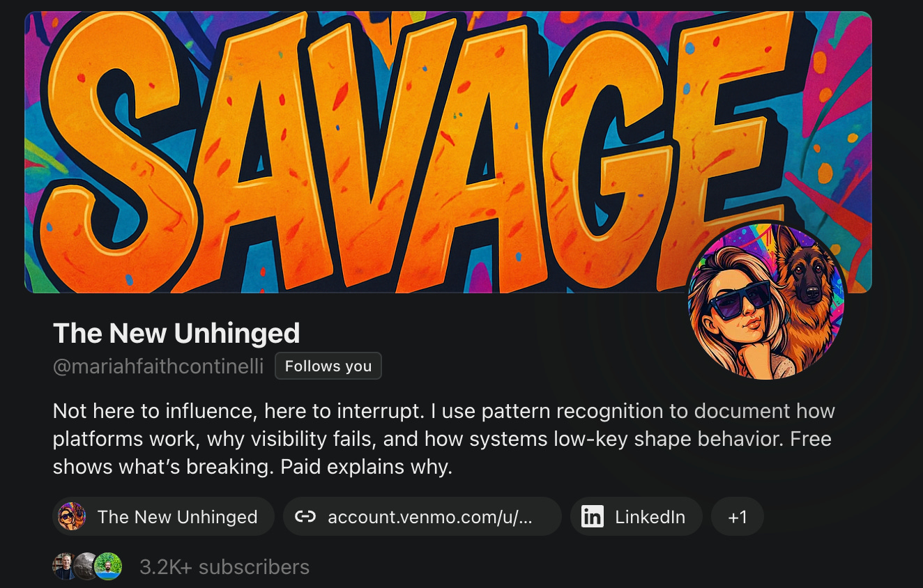
Task: Click the LinkedIn logo icon
Action: click(592, 517)
